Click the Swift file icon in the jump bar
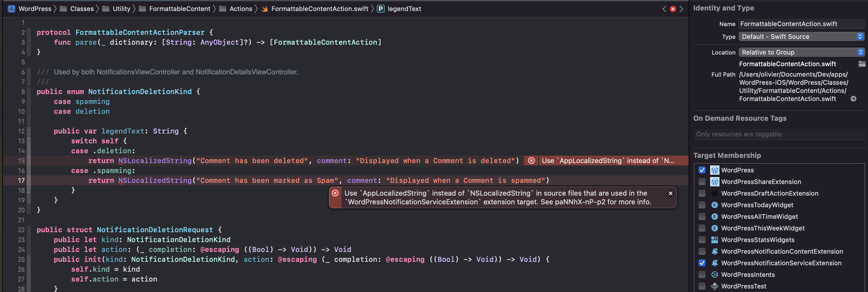The width and height of the screenshot is (868, 292). tap(265, 9)
